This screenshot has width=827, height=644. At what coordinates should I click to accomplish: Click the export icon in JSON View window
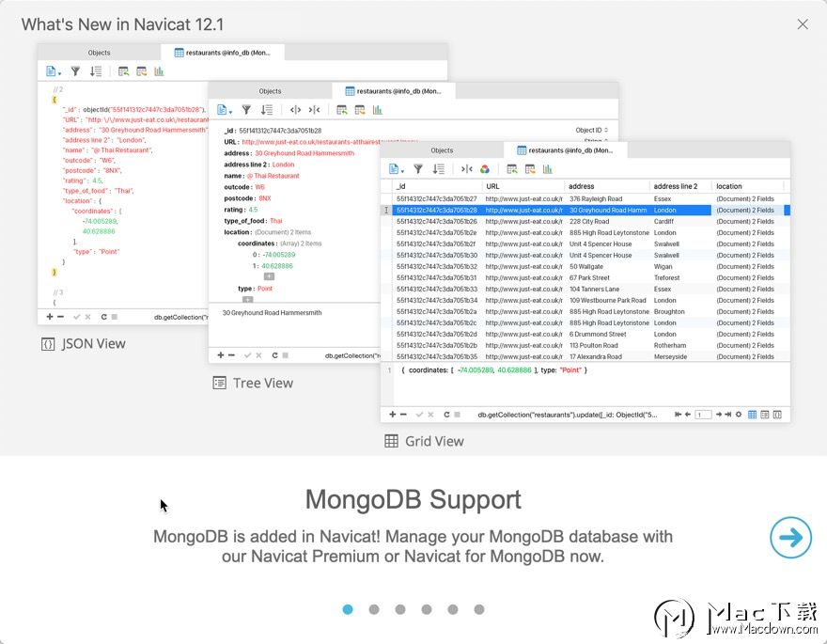(x=141, y=71)
